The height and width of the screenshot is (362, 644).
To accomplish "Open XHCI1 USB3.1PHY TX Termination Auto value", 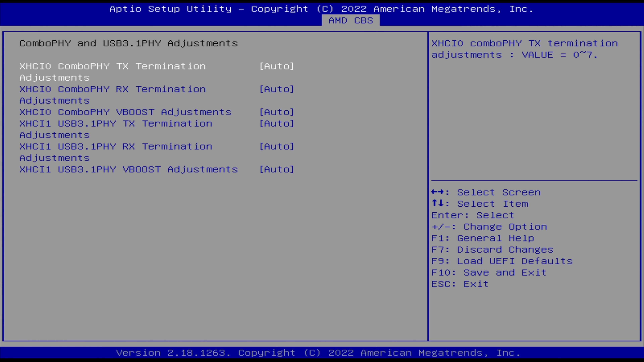I will click(277, 124).
